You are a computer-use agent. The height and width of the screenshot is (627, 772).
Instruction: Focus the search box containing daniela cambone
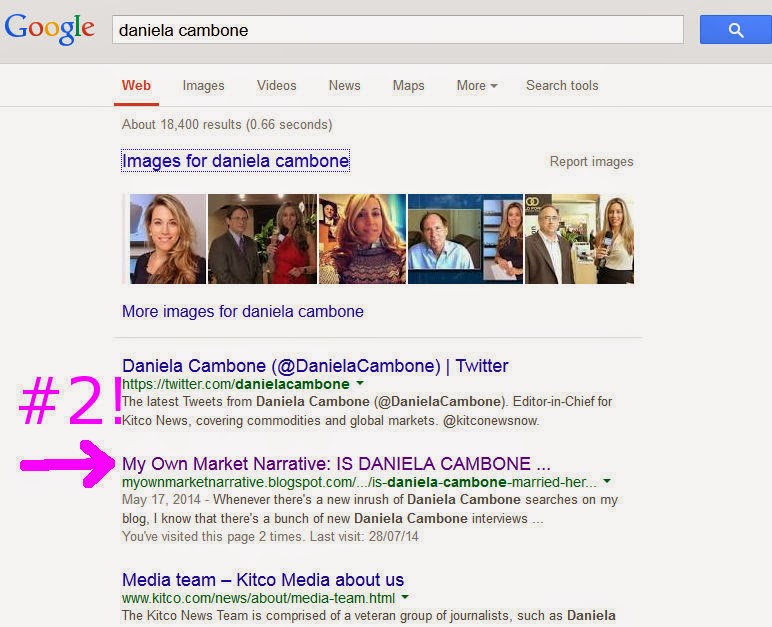click(x=398, y=30)
